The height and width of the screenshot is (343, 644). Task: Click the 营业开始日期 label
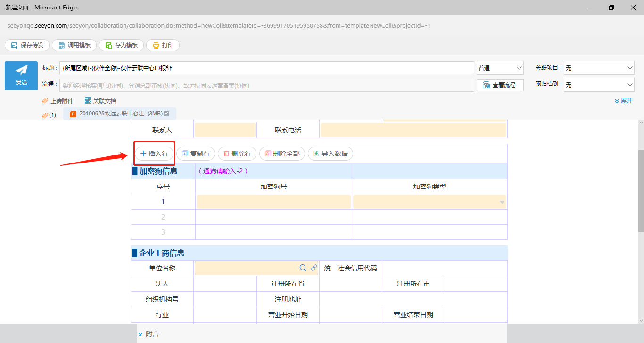click(288, 314)
